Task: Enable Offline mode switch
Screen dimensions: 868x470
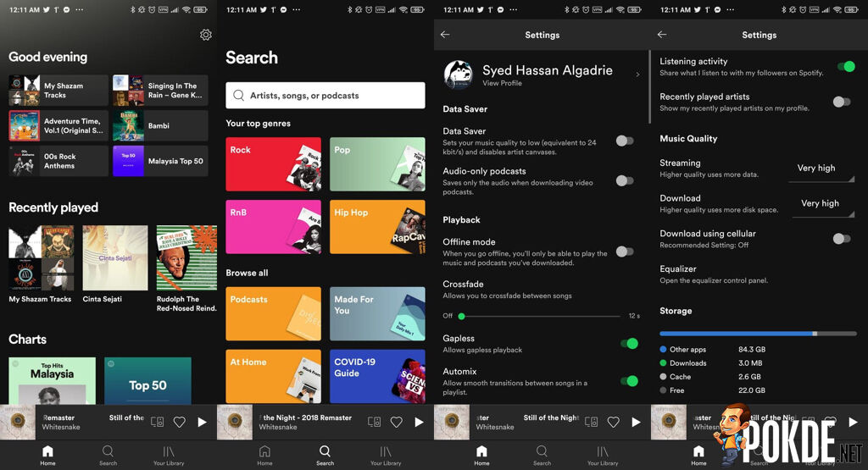Action: point(625,252)
